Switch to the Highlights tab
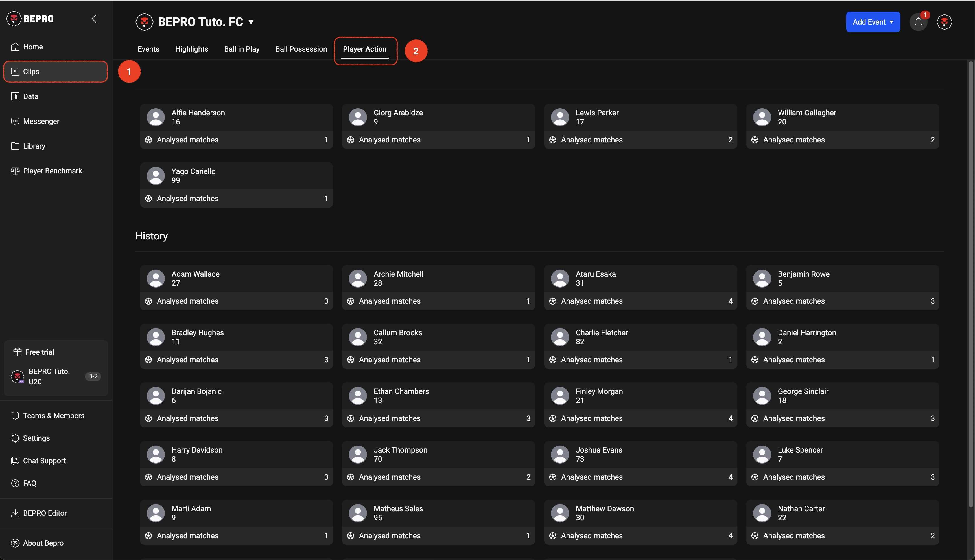975x560 pixels. [x=191, y=49]
